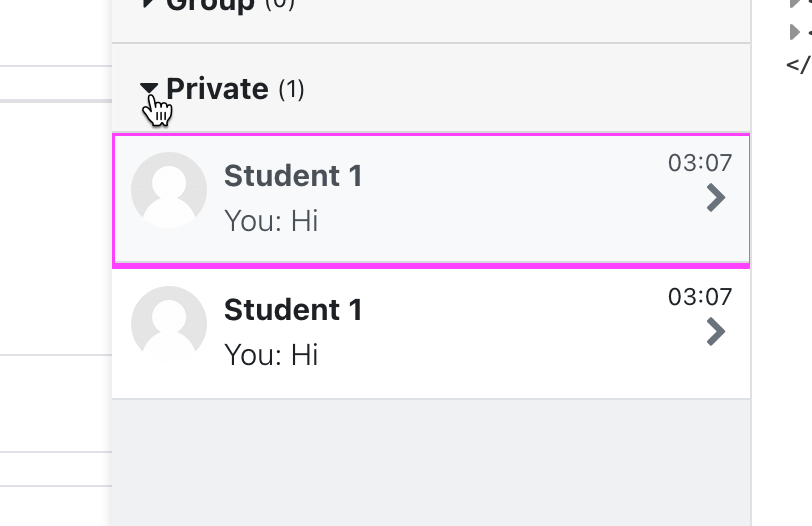Open Student 1 name in lower conversation
Screen dimensions: 812x526
293,310
